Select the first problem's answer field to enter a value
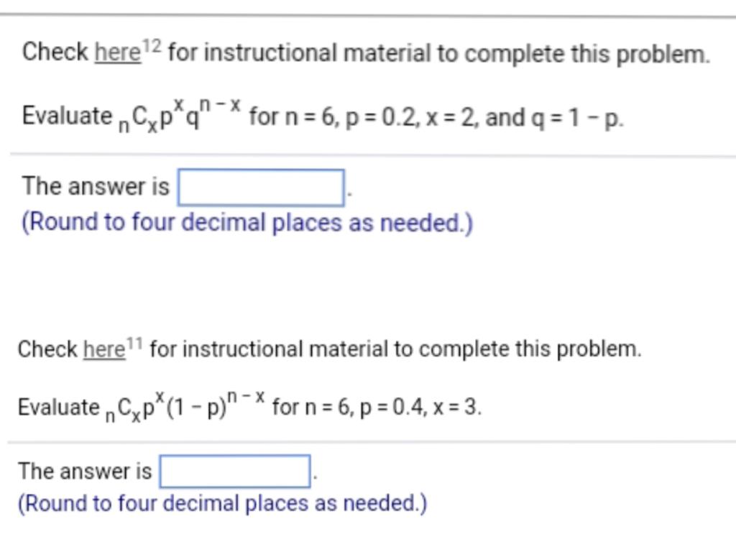The image size is (736, 560). point(262,188)
